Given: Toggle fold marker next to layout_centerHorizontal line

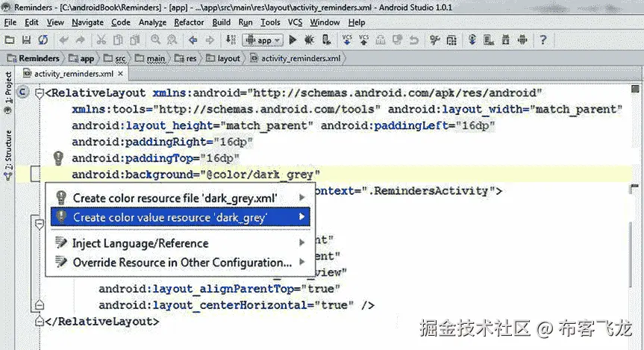Looking at the screenshot, I should (40, 305).
